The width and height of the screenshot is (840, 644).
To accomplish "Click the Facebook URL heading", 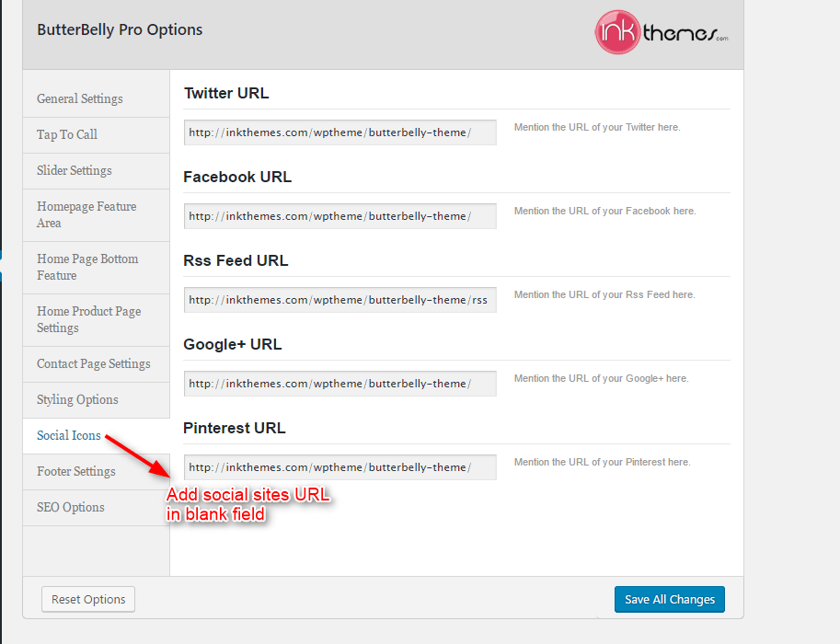I will point(237,177).
